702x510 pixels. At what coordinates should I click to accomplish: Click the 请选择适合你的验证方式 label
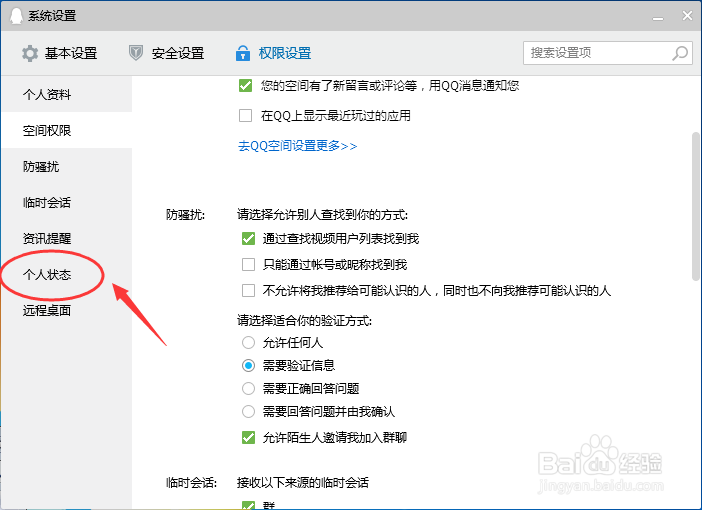(304, 321)
